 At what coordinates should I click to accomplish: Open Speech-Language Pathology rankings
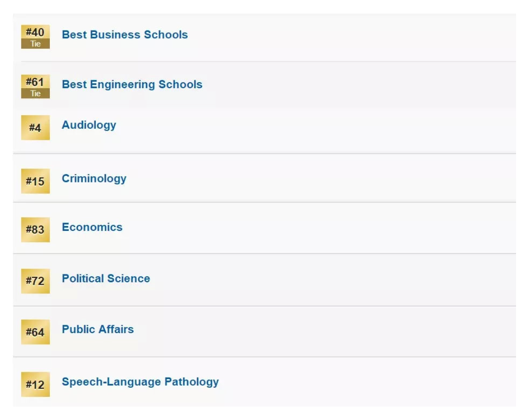[x=140, y=382]
